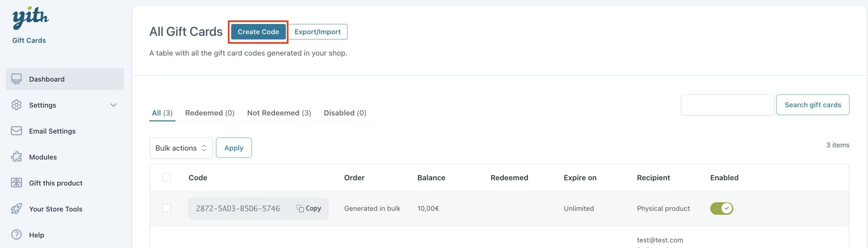Switch to the Redeemed (0) tab

(x=210, y=113)
